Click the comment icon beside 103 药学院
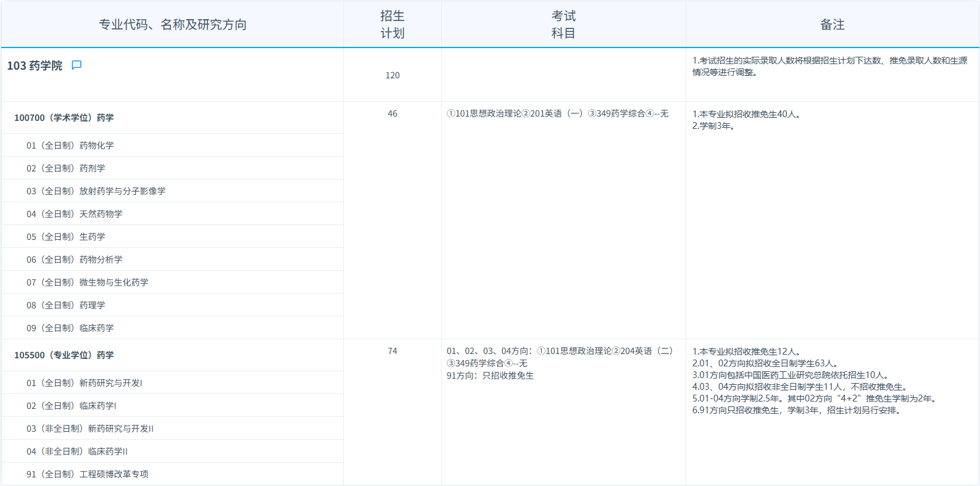The width and height of the screenshot is (980, 486). [77, 65]
